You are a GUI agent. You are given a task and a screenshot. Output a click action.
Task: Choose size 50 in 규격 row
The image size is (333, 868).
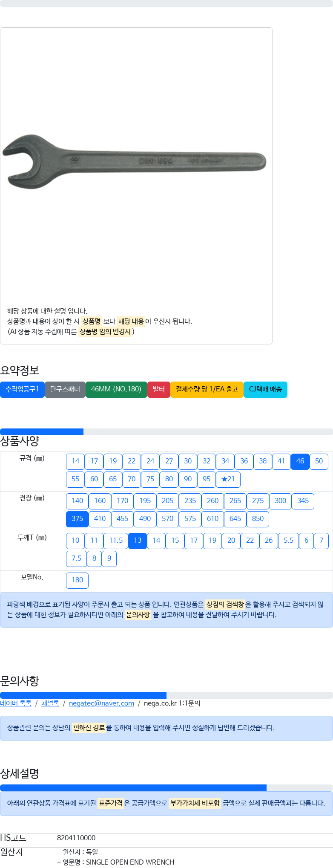319,461
